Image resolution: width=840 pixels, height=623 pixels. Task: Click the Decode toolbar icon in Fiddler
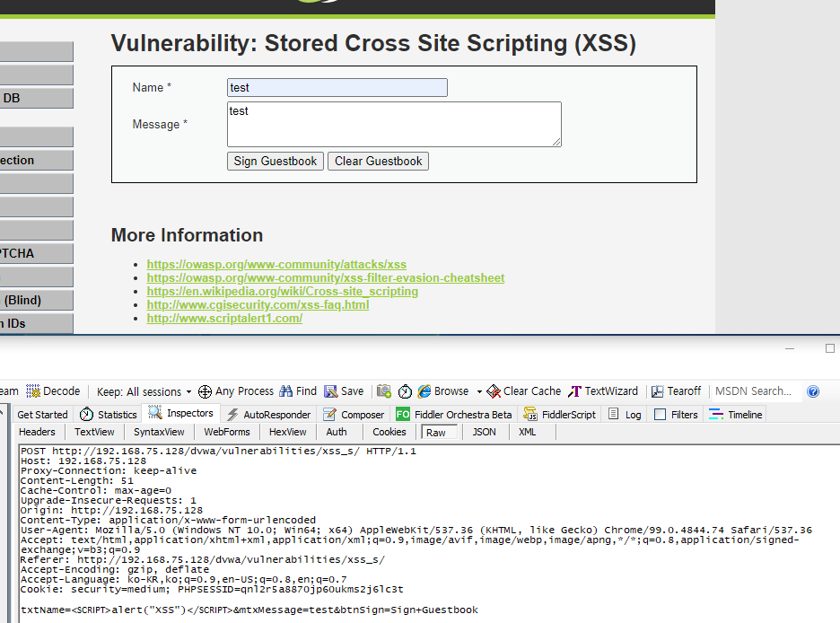click(33, 391)
